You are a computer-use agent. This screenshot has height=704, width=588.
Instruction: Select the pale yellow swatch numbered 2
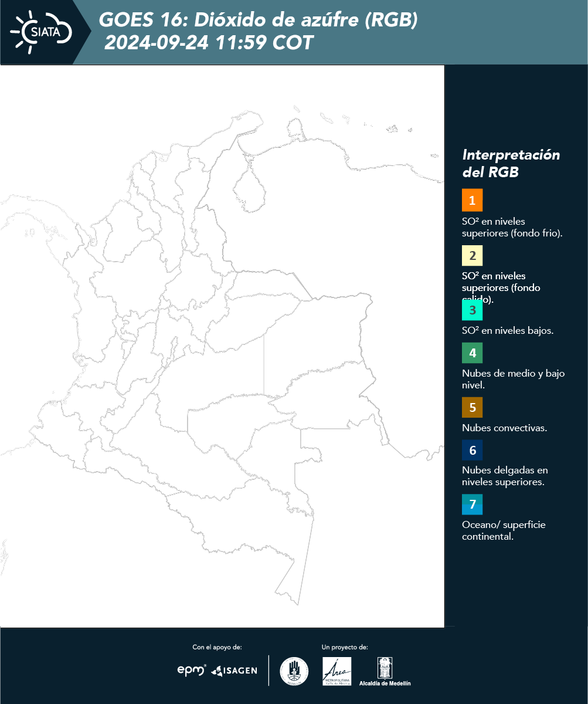click(x=473, y=255)
